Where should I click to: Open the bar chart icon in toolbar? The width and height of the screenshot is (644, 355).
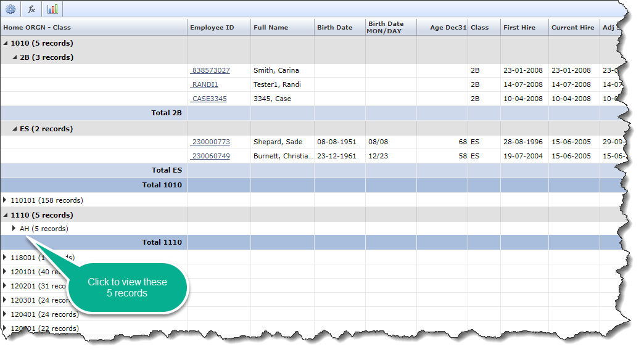pos(52,9)
